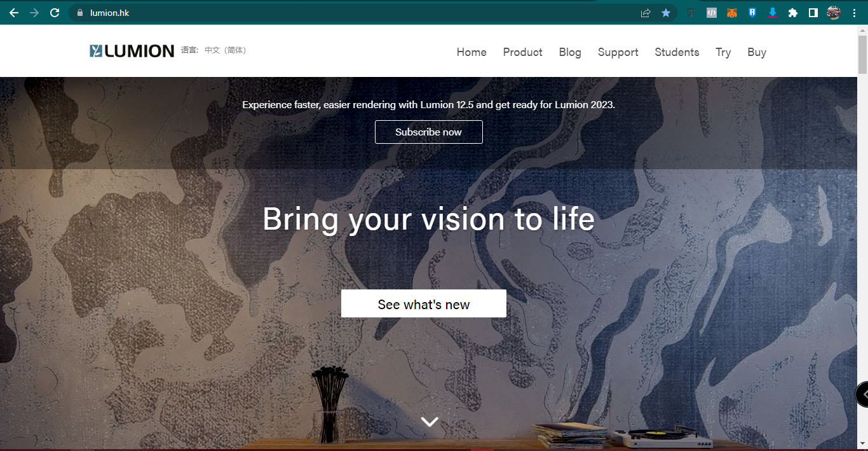The image size is (868, 451).
Task: Open the code brackets extension icon
Action: pos(712,13)
